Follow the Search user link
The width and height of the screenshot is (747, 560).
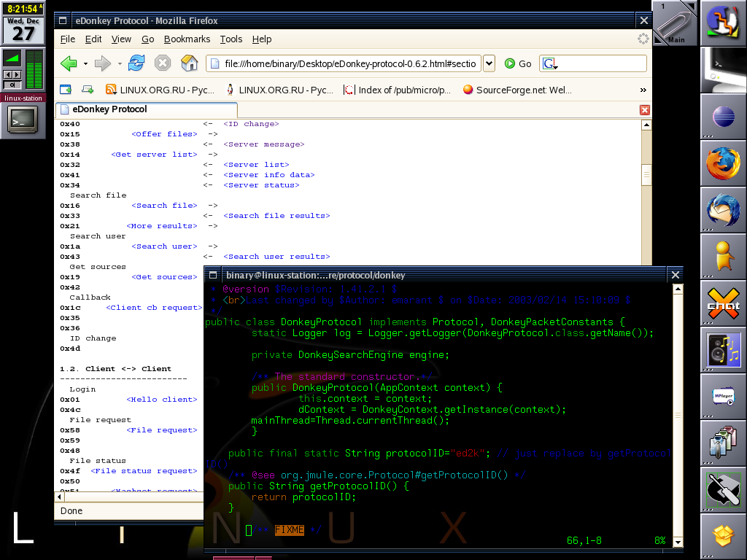pos(164,246)
